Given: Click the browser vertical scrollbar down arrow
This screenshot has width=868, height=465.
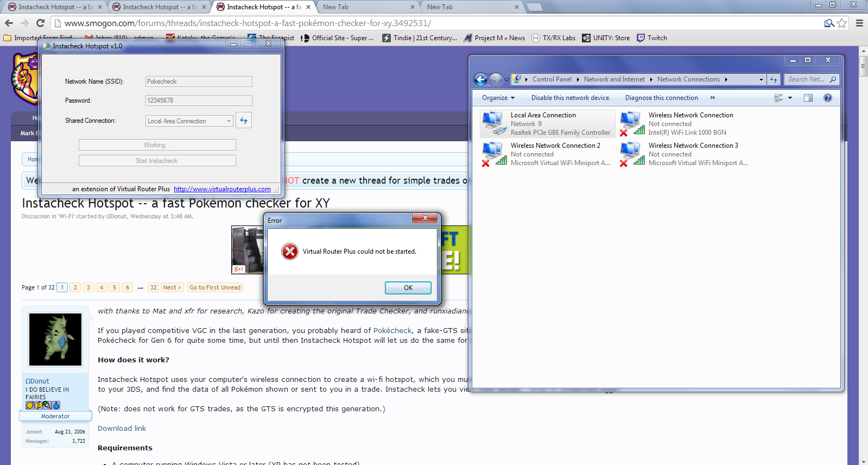Looking at the screenshot, I should (x=863, y=461).
